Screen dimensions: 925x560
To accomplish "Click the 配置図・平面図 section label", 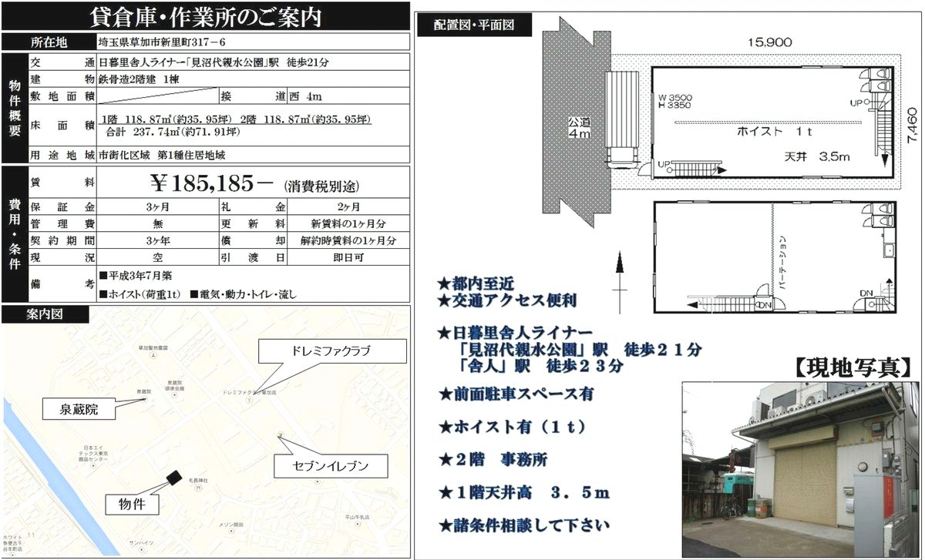I will point(474,25).
